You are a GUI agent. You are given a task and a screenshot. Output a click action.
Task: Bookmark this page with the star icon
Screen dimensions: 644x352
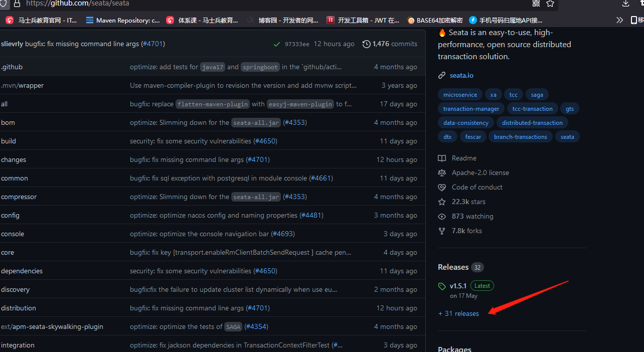pos(550,4)
